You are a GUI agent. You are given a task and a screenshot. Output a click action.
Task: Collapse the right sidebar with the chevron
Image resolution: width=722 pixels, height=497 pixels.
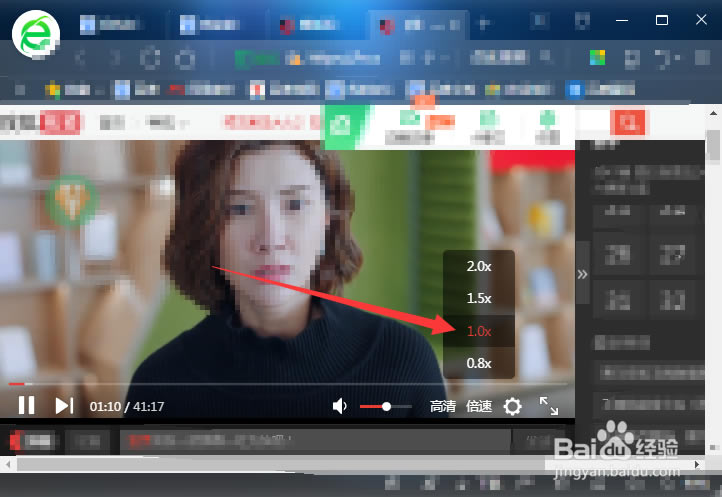[x=583, y=273]
